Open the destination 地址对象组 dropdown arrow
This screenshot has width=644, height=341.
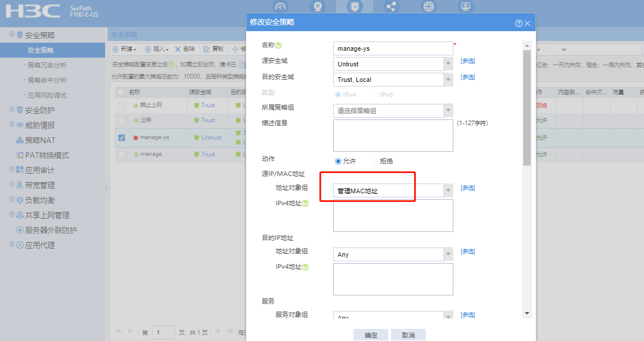click(x=449, y=254)
